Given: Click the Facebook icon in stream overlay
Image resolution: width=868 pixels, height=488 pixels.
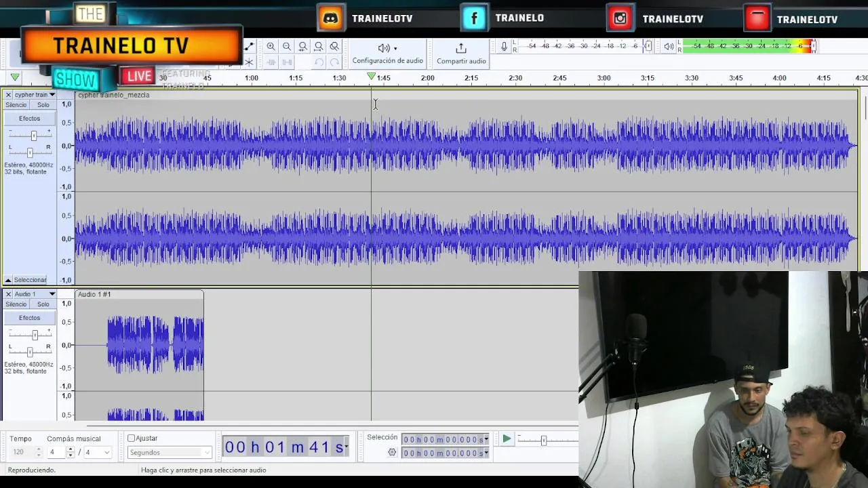Looking at the screenshot, I should pyautogui.click(x=474, y=18).
